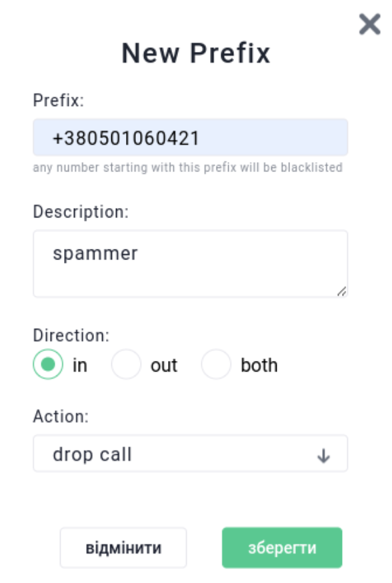Image resolution: width=392 pixels, height=583 pixels.
Task: Open the Action dropdown showing 'drop call'
Action: point(190,453)
